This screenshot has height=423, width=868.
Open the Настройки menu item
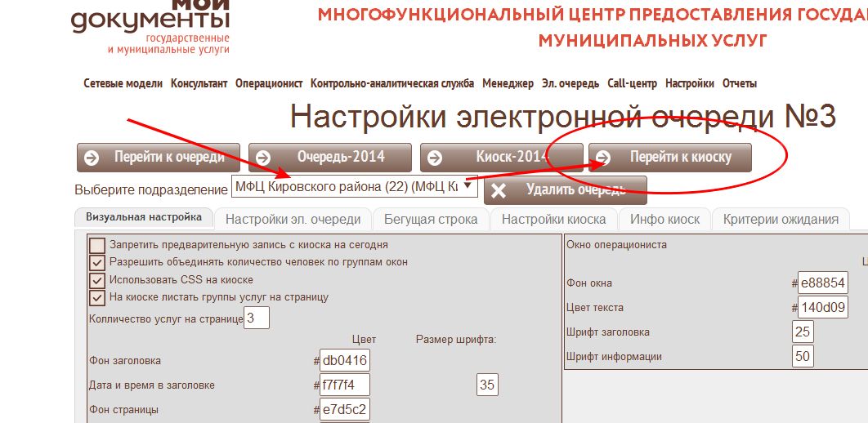(x=689, y=83)
